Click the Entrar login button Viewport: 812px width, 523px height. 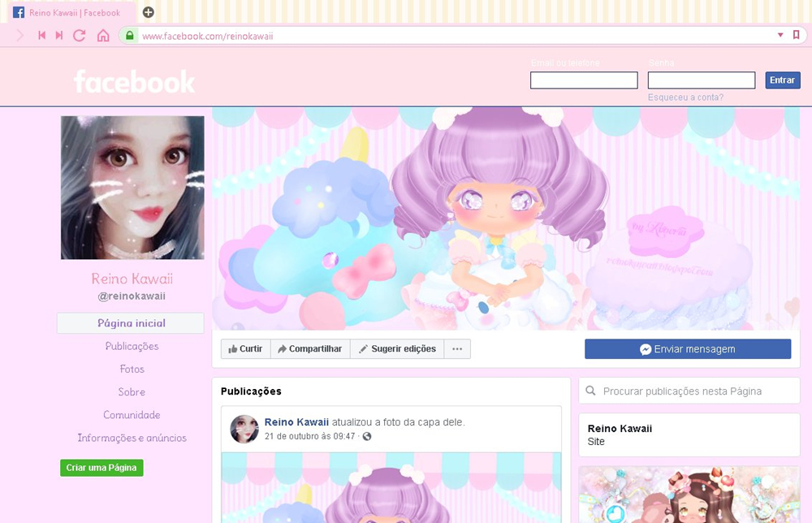783,80
